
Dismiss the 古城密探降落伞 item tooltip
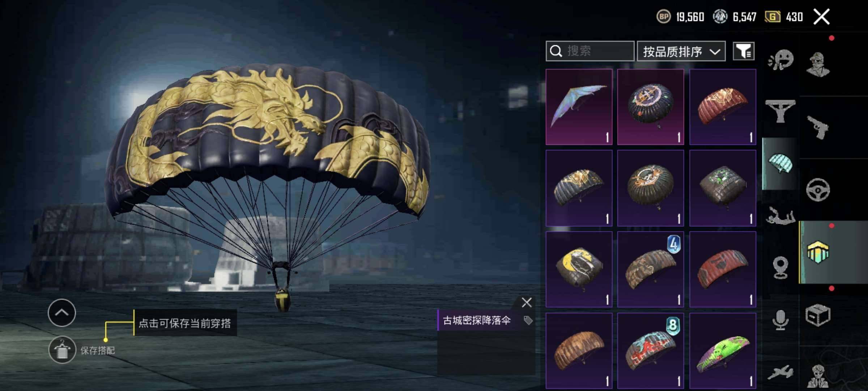[x=527, y=302]
